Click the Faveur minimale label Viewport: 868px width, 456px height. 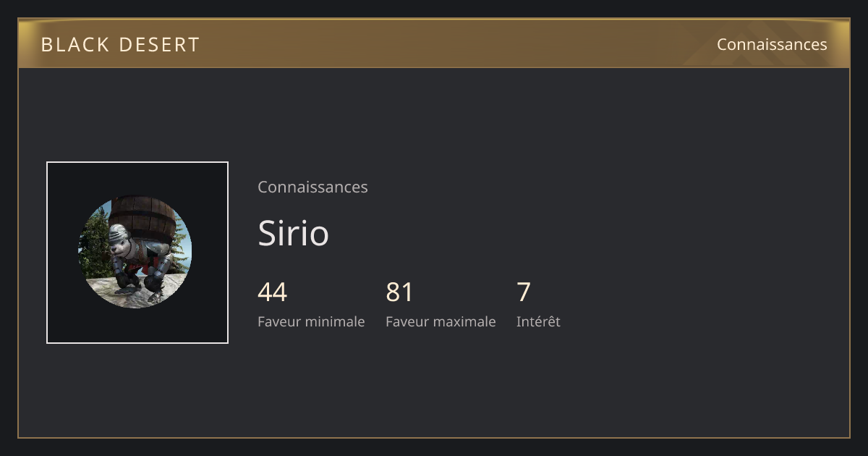(x=311, y=321)
